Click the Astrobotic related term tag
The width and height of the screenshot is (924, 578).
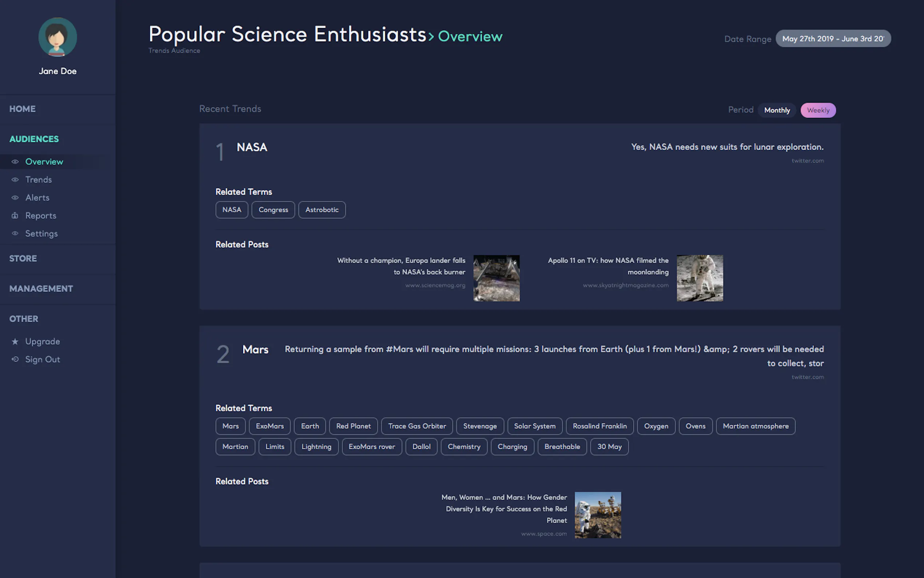tap(322, 210)
